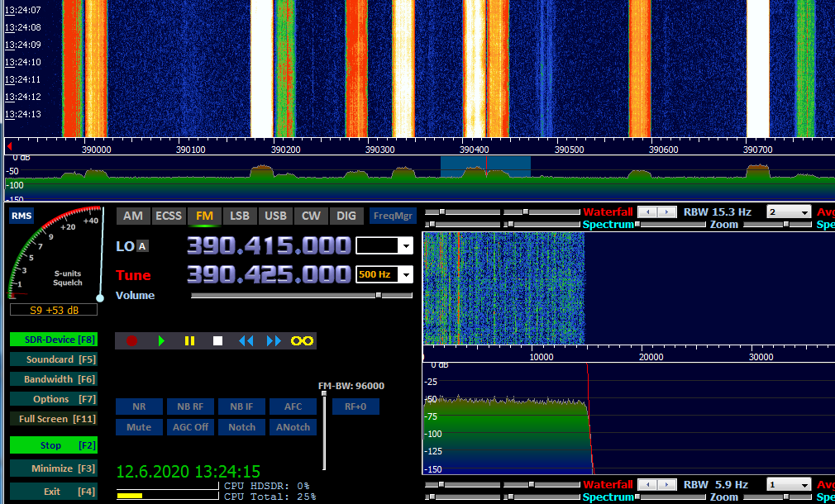This screenshot has height=504, width=835.
Task: Switch to USB mode
Action: pyautogui.click(x=275, y=216)
